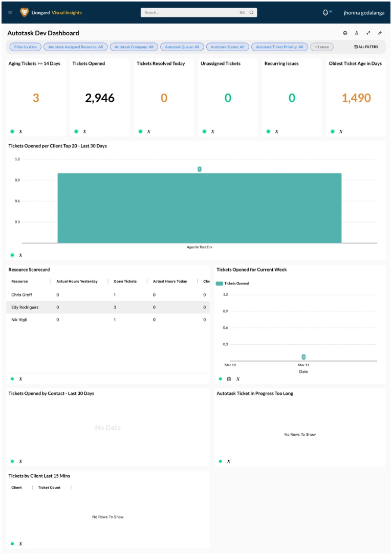Sort by Actual Hours Today column
392x556 pixels.
click(170, 281)
